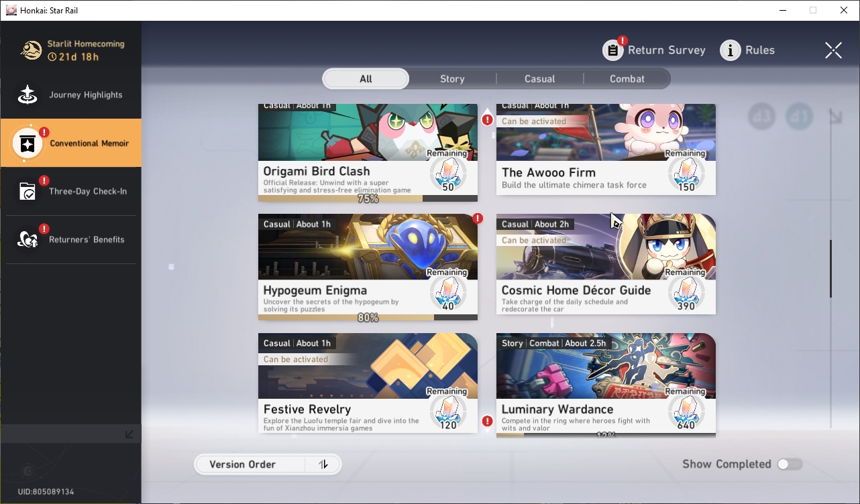
Task: Open the Returners' Benefits sidebar icon
Action: (28, 239)
